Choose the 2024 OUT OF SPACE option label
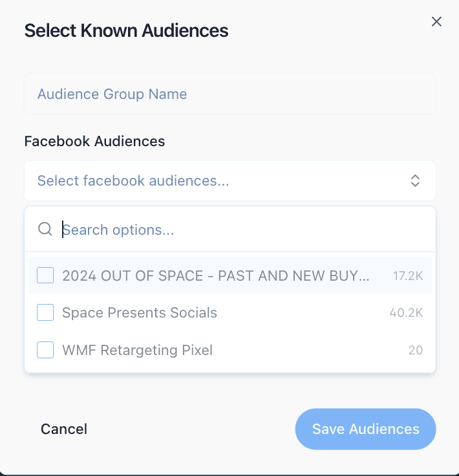This screenshot has height=476, width=459. point(216,276)
